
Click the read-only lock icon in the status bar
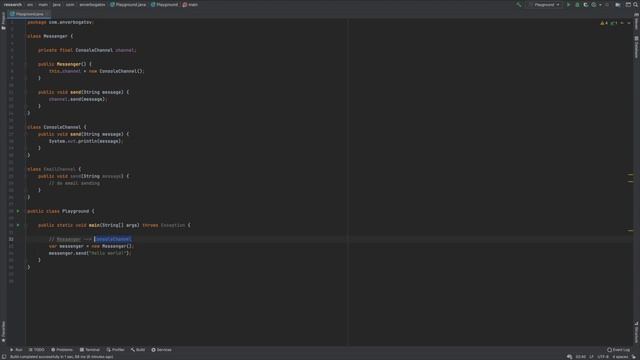[634, 357]
